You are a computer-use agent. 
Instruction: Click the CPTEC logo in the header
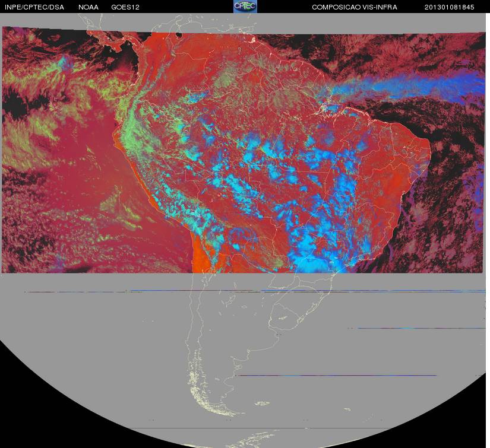245,7
